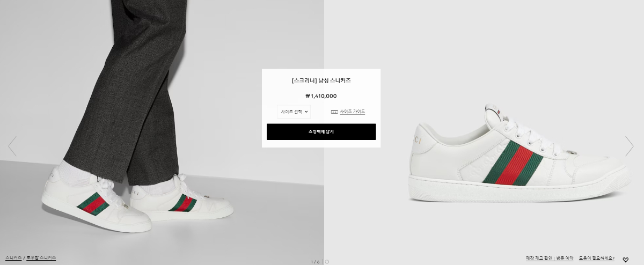The image size is (644, 265).
Task: Advance to the next product image arrow
Action: [630, 146]
